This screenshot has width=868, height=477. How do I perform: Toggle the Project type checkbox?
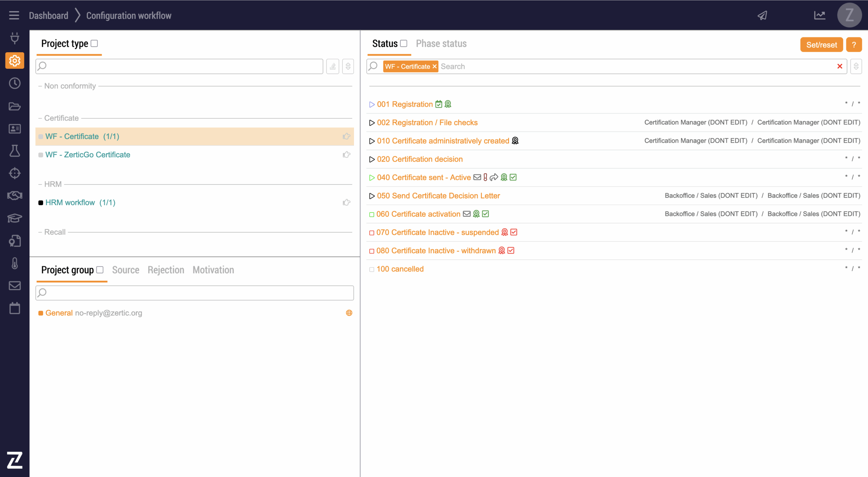[95, 43]
